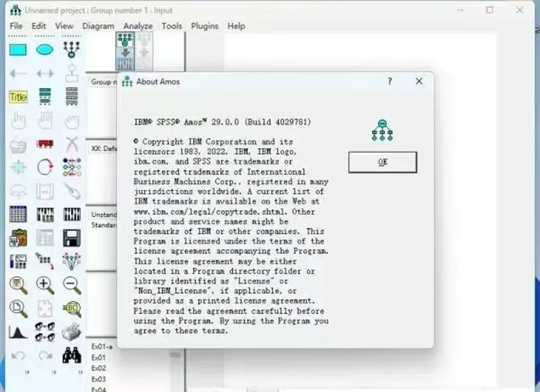540x392 pixels.
Task: Click the calculate estimates abacus icon
Action: point(72,214)
